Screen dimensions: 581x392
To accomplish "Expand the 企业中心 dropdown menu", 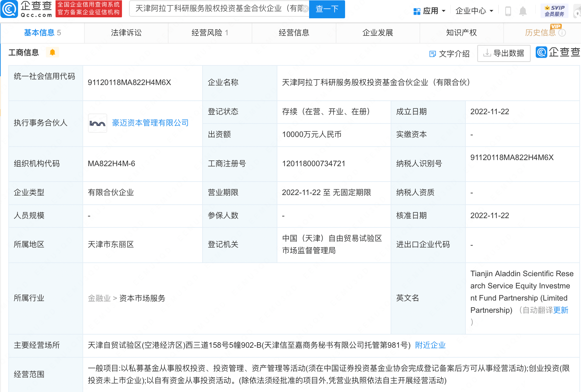I will pos(474,11).
